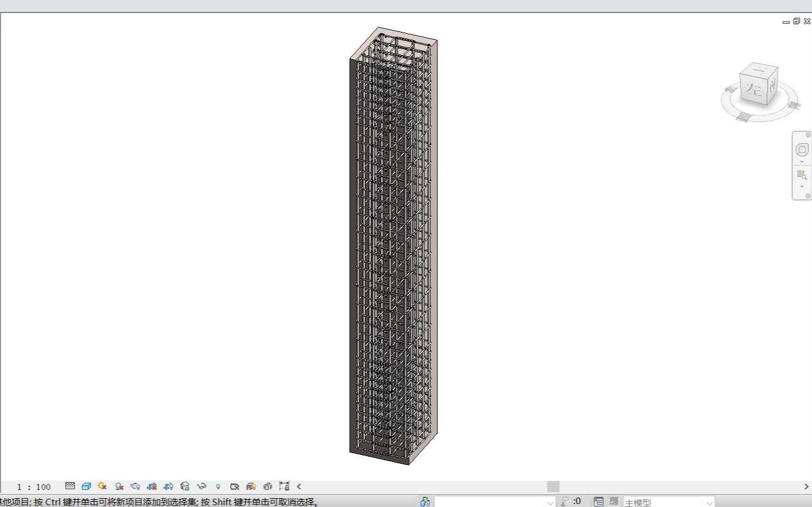The height and width of the screenshot is (507, 812).
Task: Click the worksets icon in status bar
Action: (x=425, y=502)
